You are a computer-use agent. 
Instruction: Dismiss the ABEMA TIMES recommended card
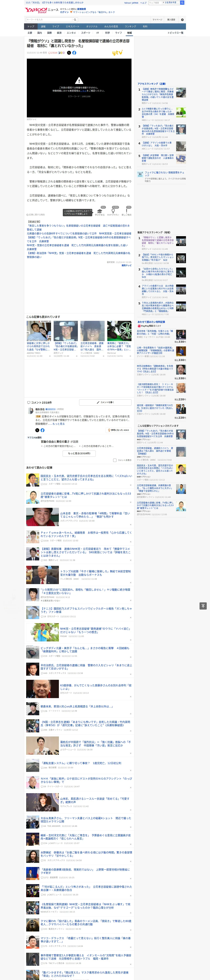[x=50, y=356]
